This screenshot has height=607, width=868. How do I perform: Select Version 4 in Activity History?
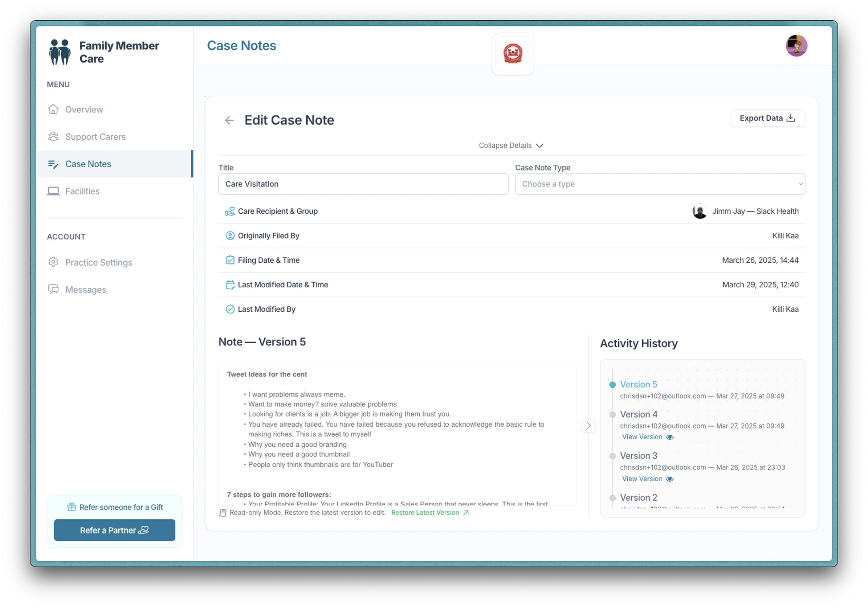point(639,414)
